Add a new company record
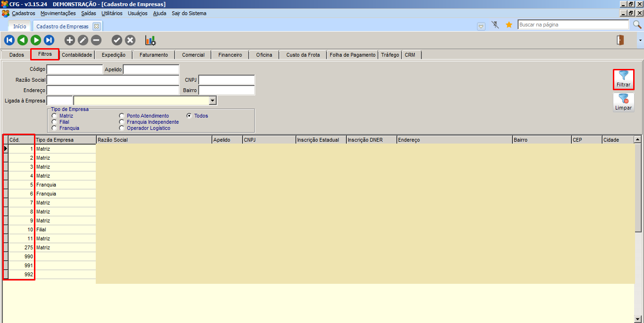The width and height of the screenshot is (644, 323). [x=69, y=40]
